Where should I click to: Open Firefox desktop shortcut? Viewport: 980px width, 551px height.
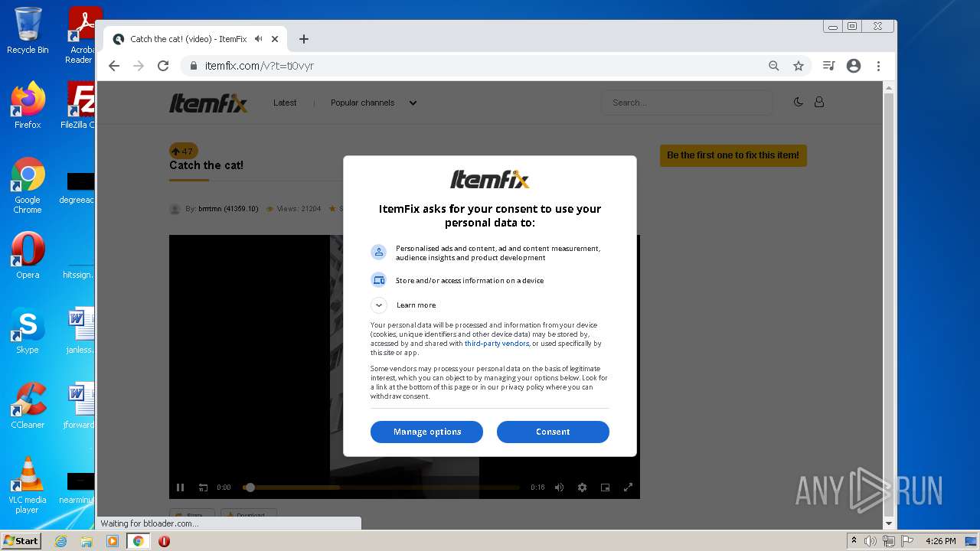(28, 106)
